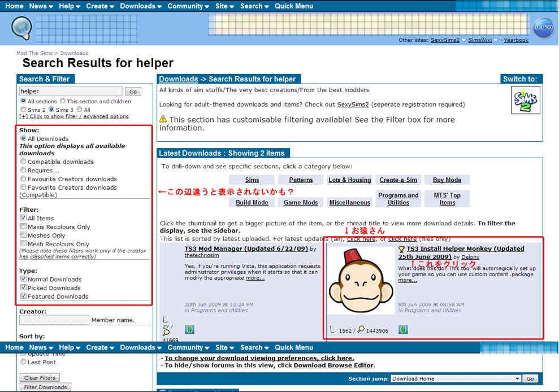
Task: Enable Mesh Recolours Only checkbox
Action: click(x=23, y=243)
